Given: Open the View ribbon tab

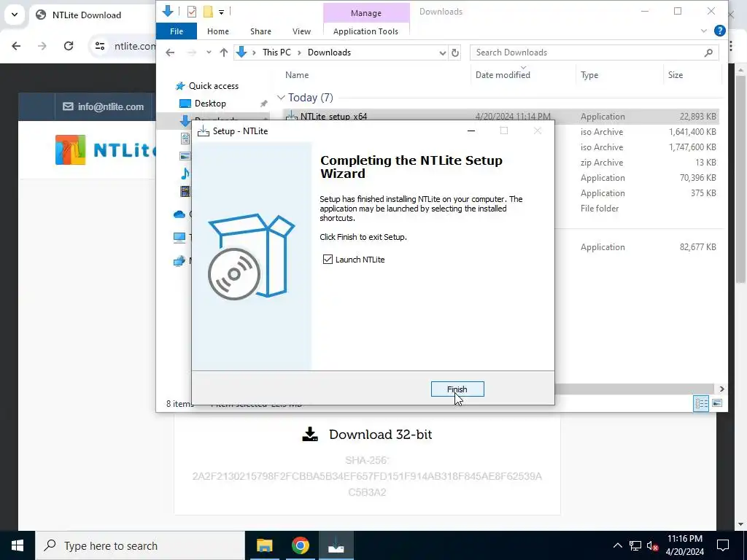Looking at the screenshot, I should pos(301,31).
